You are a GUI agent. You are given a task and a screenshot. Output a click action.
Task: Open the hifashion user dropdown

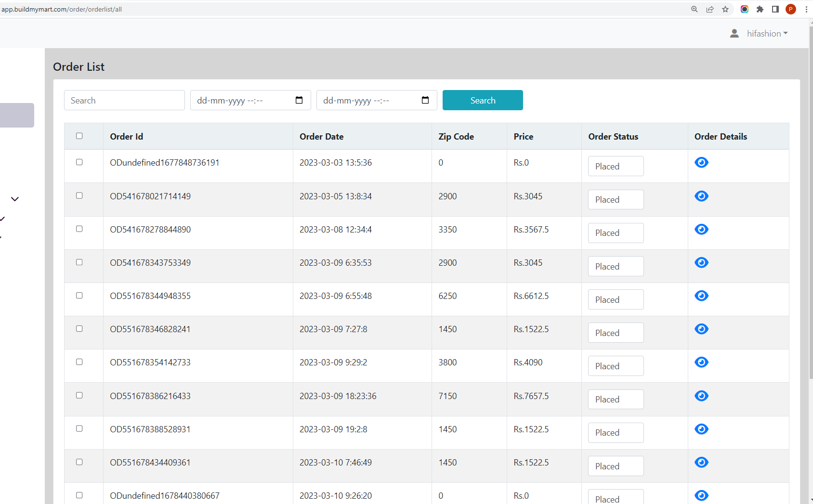(759, 34)
